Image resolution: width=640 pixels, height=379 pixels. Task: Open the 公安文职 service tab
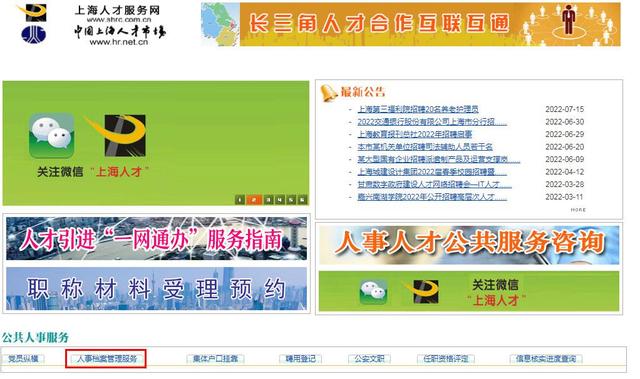tap(369, 359)
